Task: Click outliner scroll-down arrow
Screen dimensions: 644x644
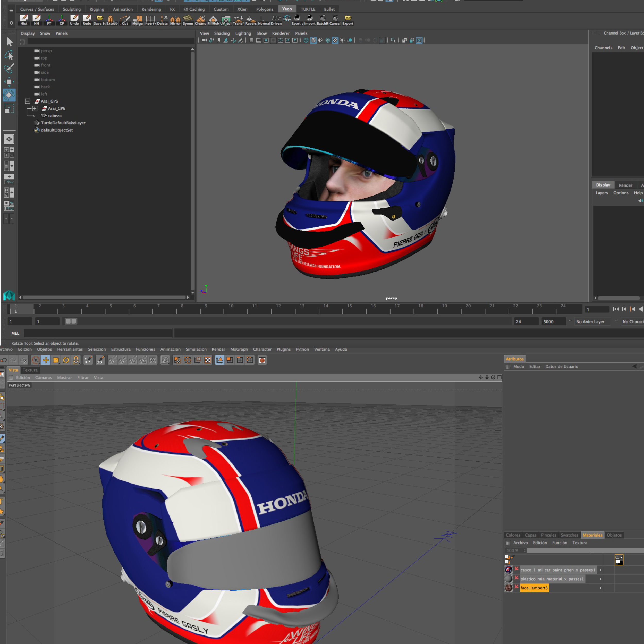Action: [192, 292]
